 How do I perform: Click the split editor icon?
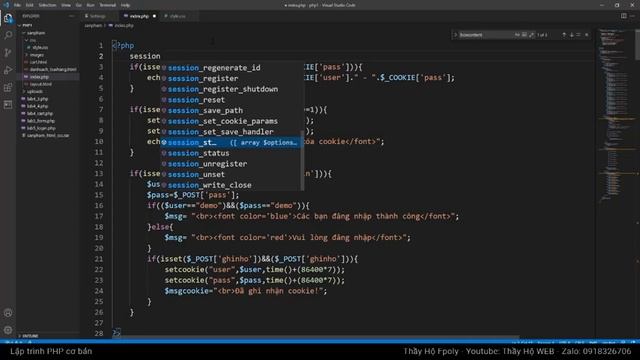coord(624,16)
